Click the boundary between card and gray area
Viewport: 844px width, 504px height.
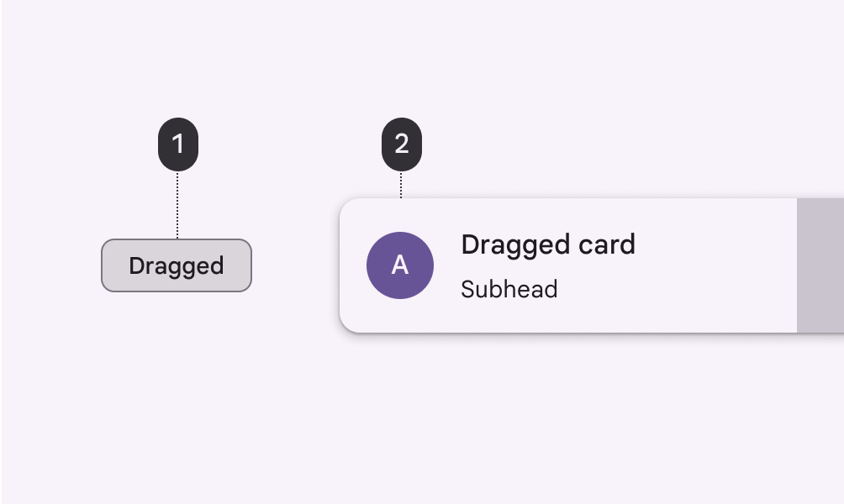[796, 265]
